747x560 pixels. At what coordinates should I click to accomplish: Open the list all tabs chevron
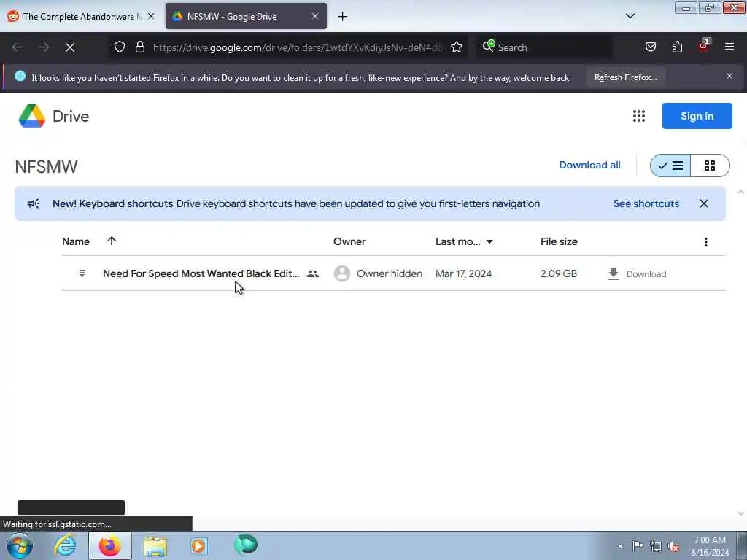pos(630,16)
